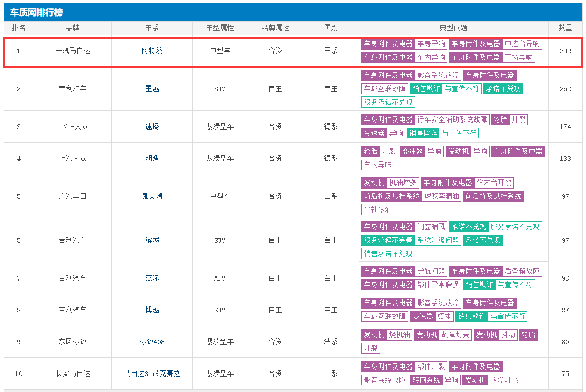The height and width of the screenshot is (392, 586).
Task: Click the 博越 series link
Action: tap(152, 310)
